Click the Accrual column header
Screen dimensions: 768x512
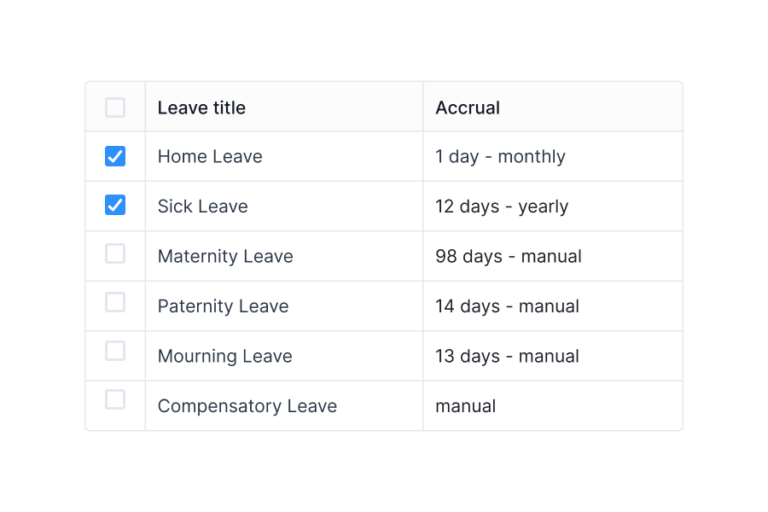pyautogui.click(x=467, y=108)
